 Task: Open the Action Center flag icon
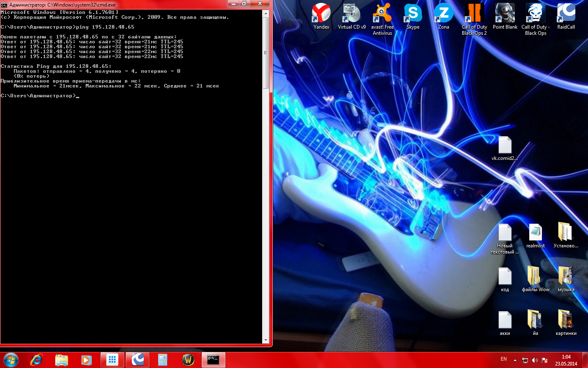point(545,360)
